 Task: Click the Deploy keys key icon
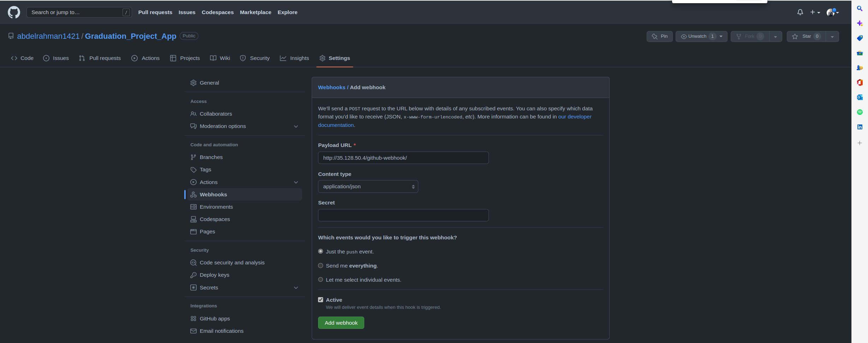point(193,275)
